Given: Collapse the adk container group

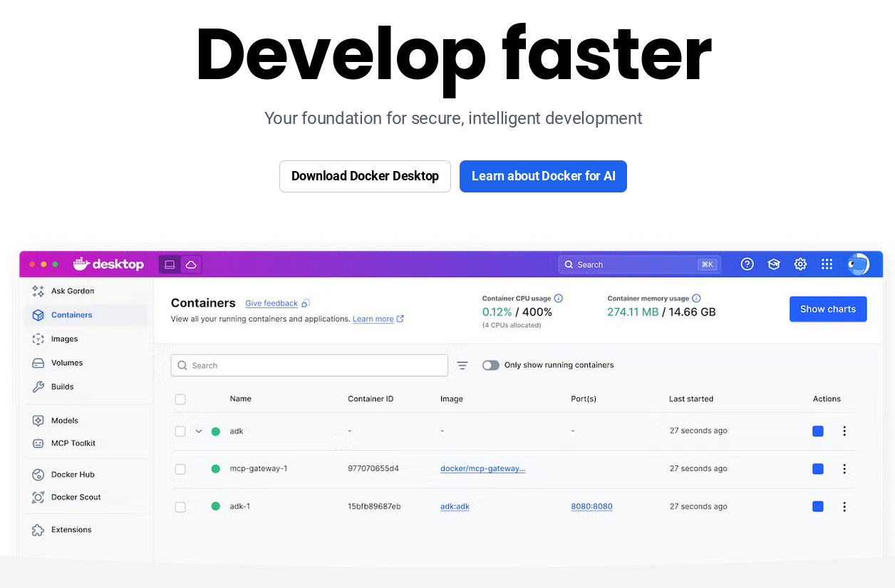Looking at the screenshot, I should pyautogui.click(x=199, y=431).
